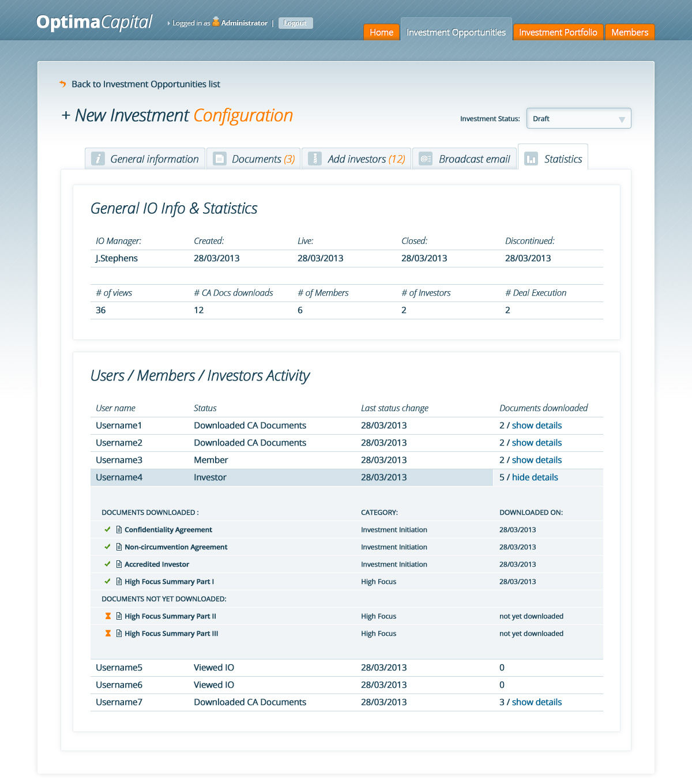Click file icon of Non-circumvention Agreement
The width and height of the screenshot is (692, 784).
[x=119, y=547]
